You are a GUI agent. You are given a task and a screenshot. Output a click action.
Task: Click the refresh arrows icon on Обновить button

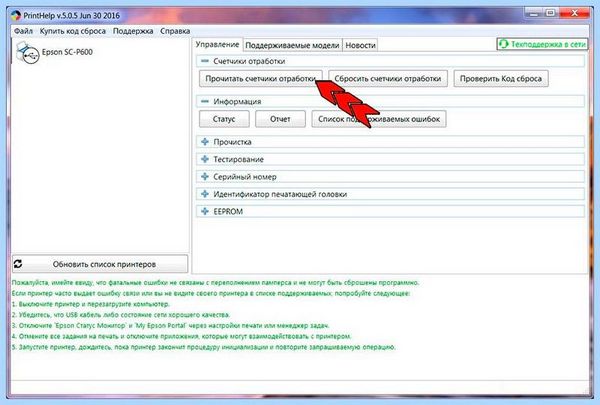pos(18,264)
